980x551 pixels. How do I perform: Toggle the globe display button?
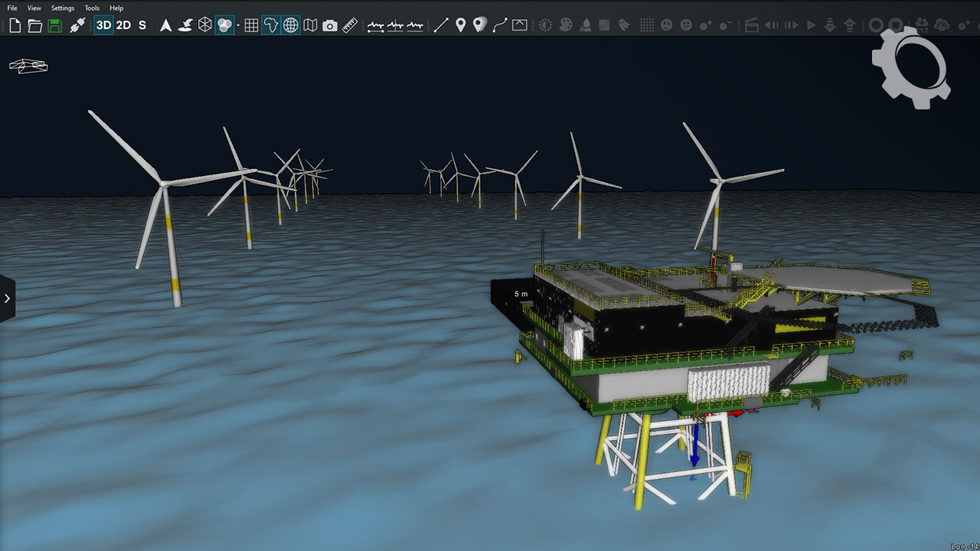pos(291,25)
